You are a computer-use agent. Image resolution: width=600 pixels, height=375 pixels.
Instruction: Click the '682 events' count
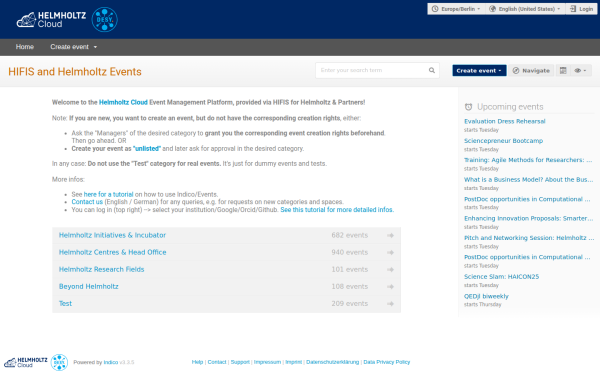[x=349, y=235]
